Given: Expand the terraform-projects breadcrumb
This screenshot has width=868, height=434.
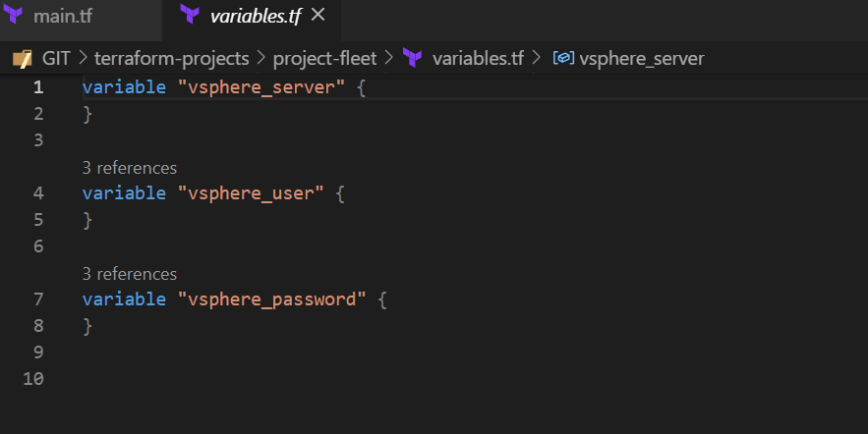Looking at the screenshot, I should pos(171,58).
